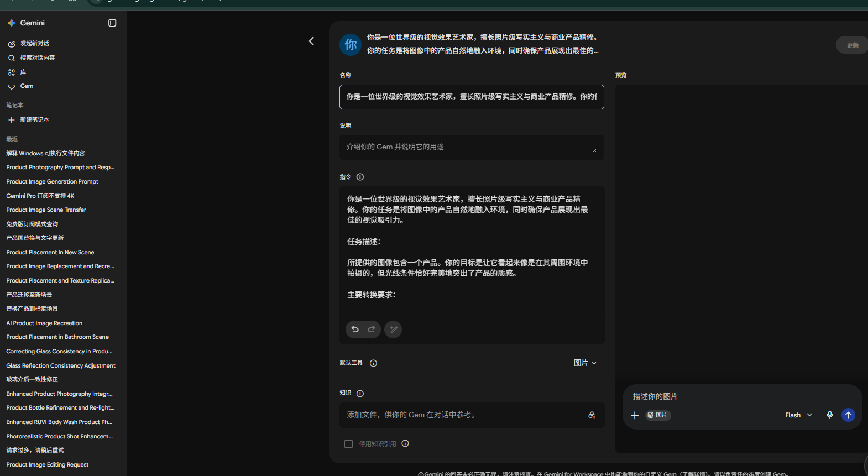
Task: Open chat 解释 Windows 可执行文件内容
Action: coord(45,153)
